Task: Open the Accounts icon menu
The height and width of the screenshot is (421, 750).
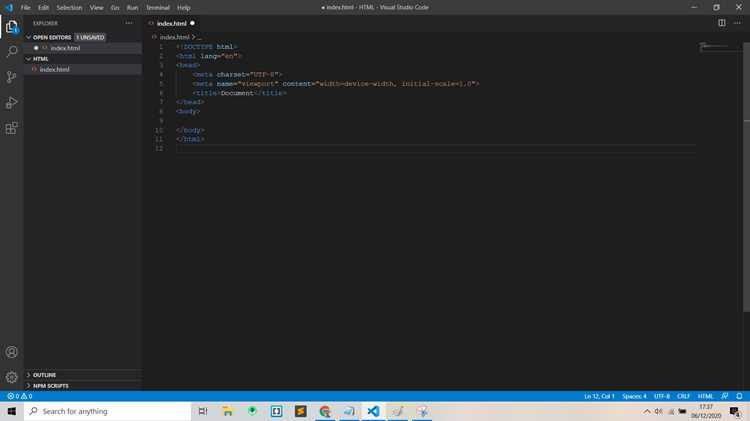Action: click(11, 352)
